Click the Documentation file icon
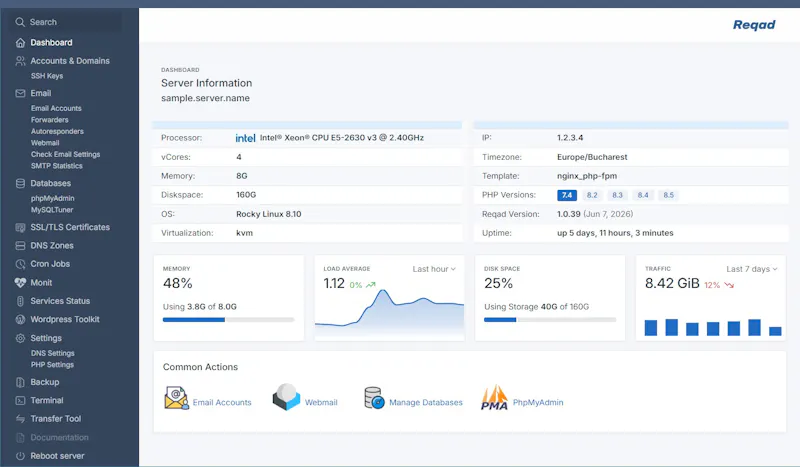This screenshot has width=800, height=467. (x=20, y=437)
